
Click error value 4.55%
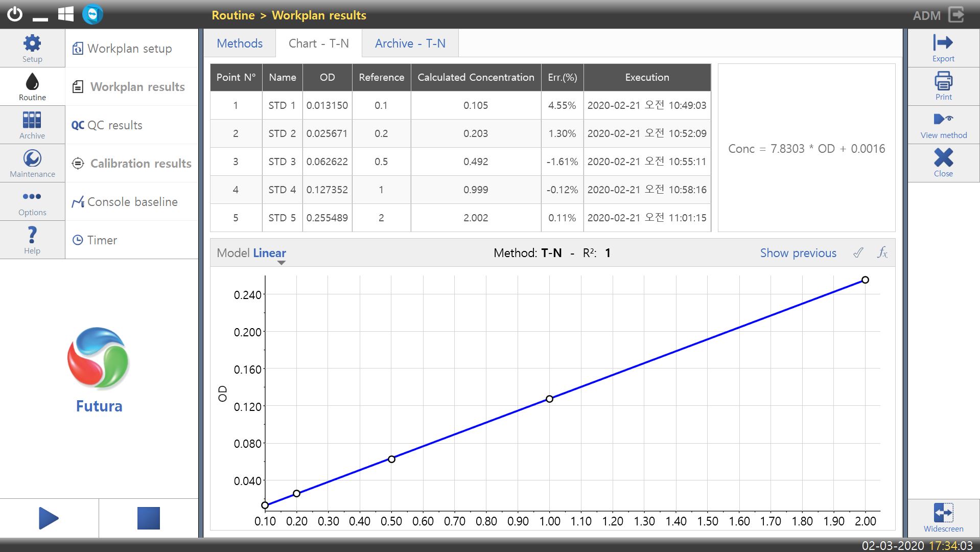562,105
